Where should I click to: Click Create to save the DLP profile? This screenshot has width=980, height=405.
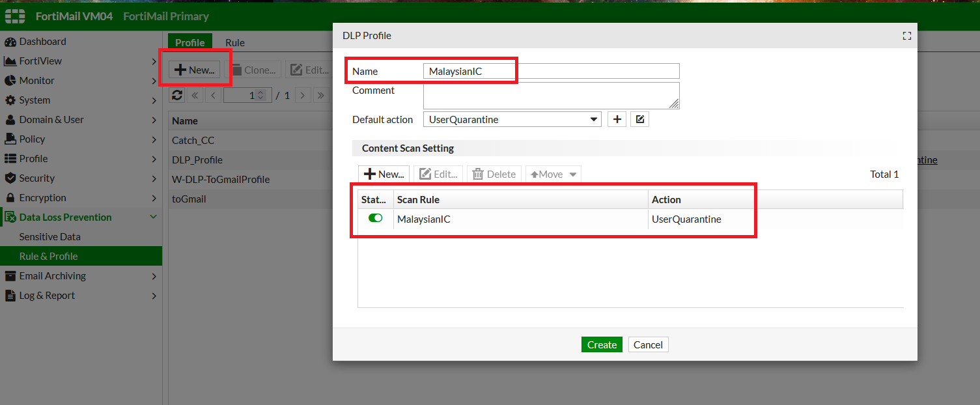pyautogui.click(x=602, y=344)
